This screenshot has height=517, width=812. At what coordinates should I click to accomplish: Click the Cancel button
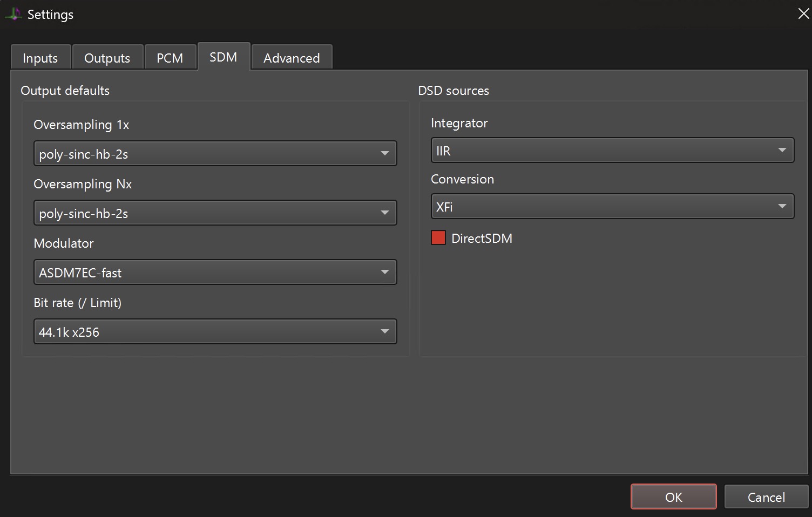coord(766,497)
